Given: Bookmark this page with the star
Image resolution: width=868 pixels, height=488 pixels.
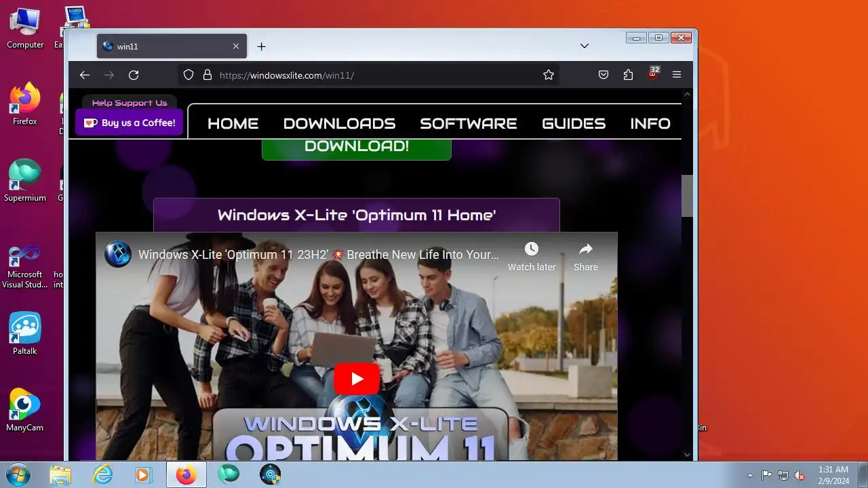Looking at the screenshot, I should pyautogui.click(x=549, y=75).
